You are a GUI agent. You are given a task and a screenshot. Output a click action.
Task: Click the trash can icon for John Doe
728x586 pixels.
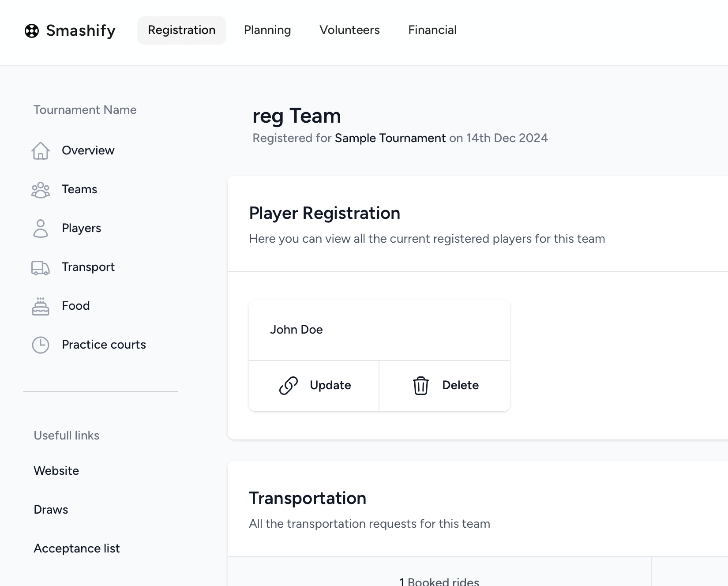pos(420,386)
